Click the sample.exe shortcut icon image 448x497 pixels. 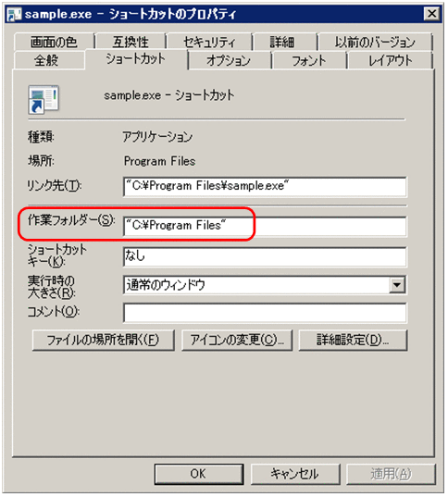pos(44,99)
